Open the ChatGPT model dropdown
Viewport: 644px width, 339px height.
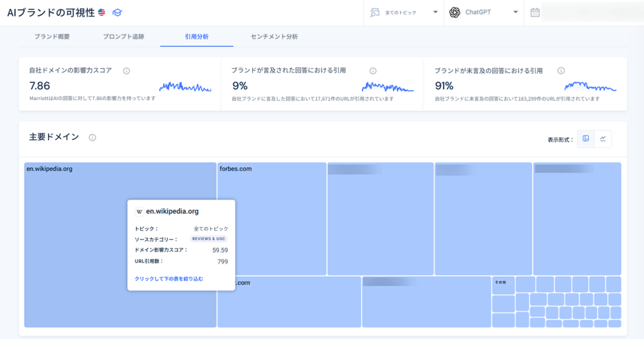point(484,13)
